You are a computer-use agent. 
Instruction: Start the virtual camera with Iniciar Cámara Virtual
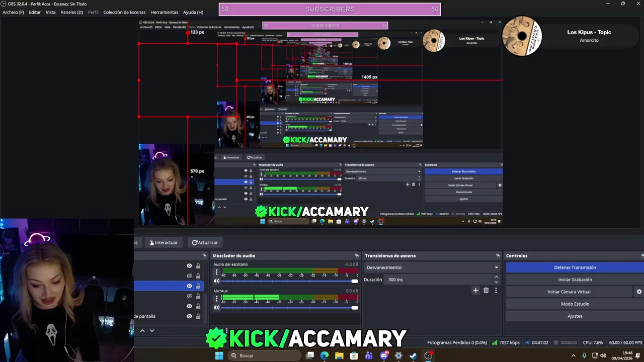pos(569,292)
